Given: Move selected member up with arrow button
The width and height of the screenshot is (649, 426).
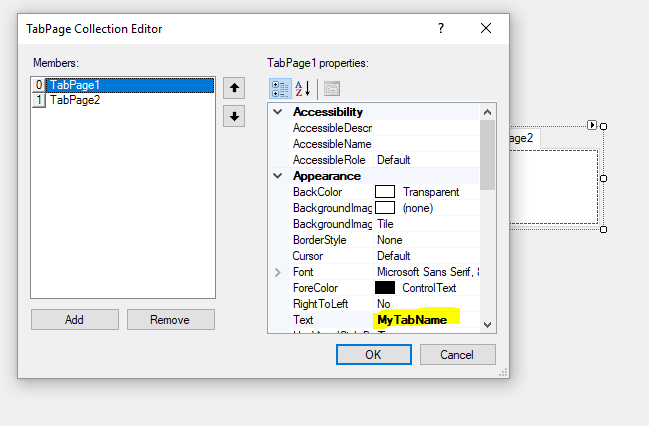Looking at the screenshot, I should (x=234, y=88).
